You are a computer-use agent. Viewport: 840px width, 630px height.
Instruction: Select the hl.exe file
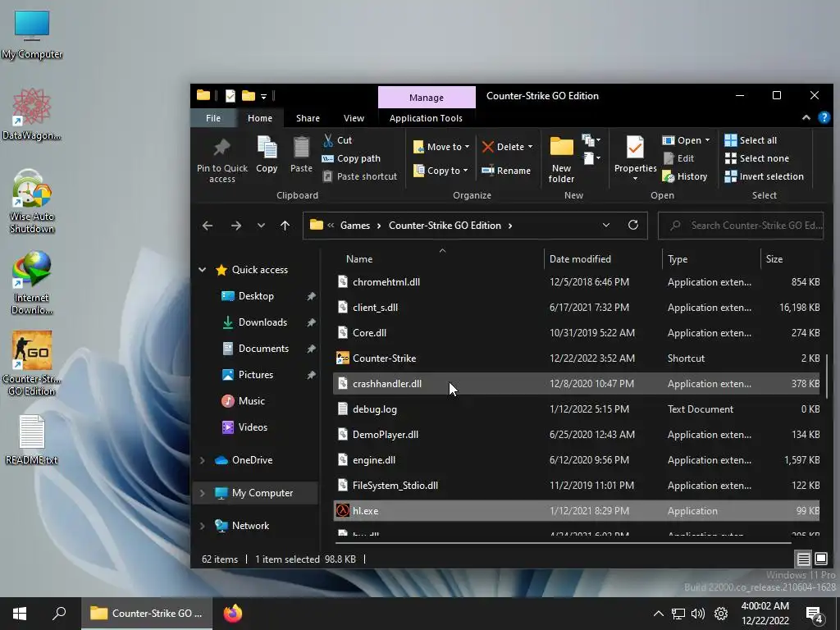tap(577, 510)
